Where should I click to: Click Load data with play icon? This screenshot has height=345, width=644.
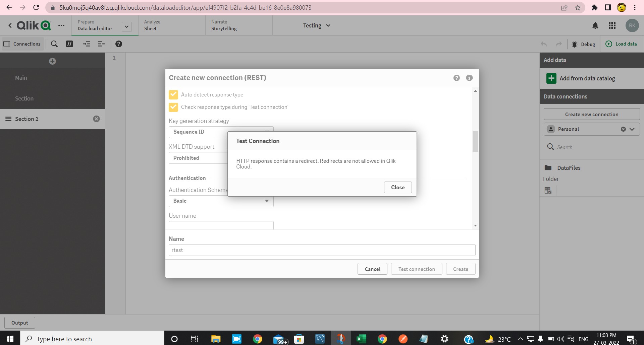[x=621, y=44]
